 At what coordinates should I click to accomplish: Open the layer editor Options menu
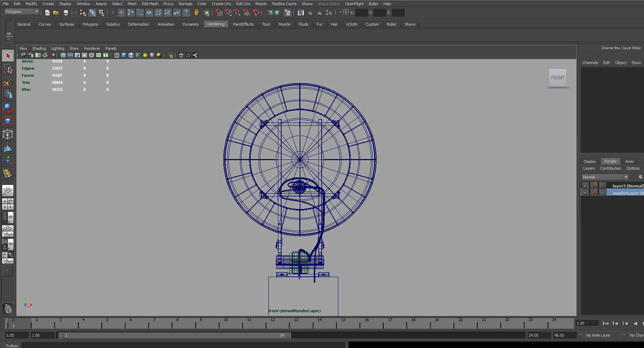(633, 168)
